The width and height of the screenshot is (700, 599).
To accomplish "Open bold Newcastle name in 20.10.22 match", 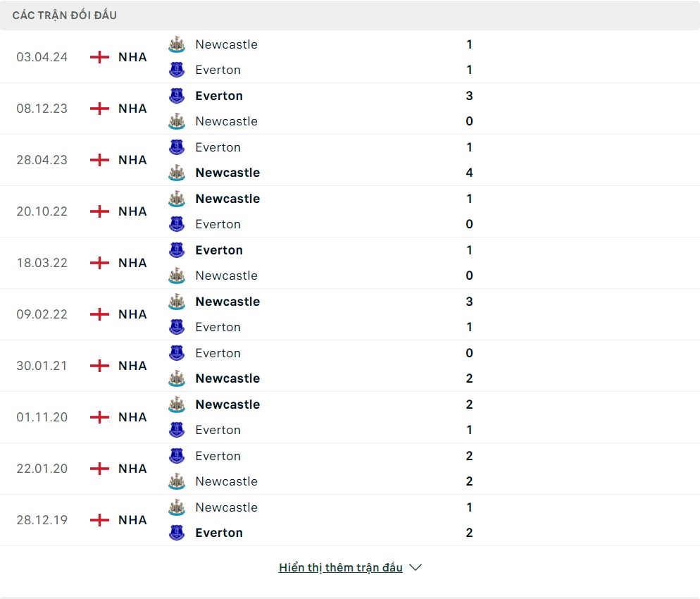I will click(x=227, y=199).
